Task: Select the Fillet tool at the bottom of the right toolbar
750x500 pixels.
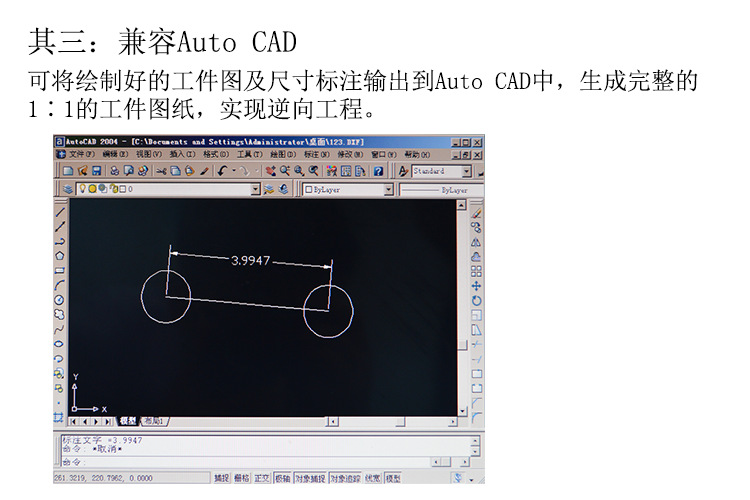Action: tap(476, 417)
